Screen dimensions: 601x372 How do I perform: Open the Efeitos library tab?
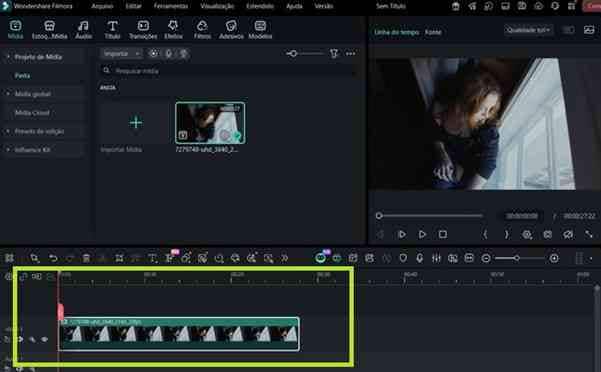point(173,30)
